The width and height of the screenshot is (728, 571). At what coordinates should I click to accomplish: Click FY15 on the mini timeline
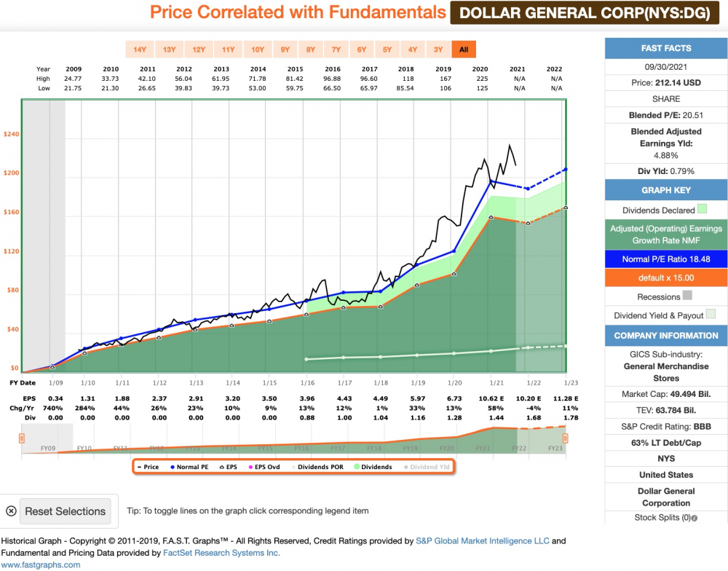tap(265, 449)
